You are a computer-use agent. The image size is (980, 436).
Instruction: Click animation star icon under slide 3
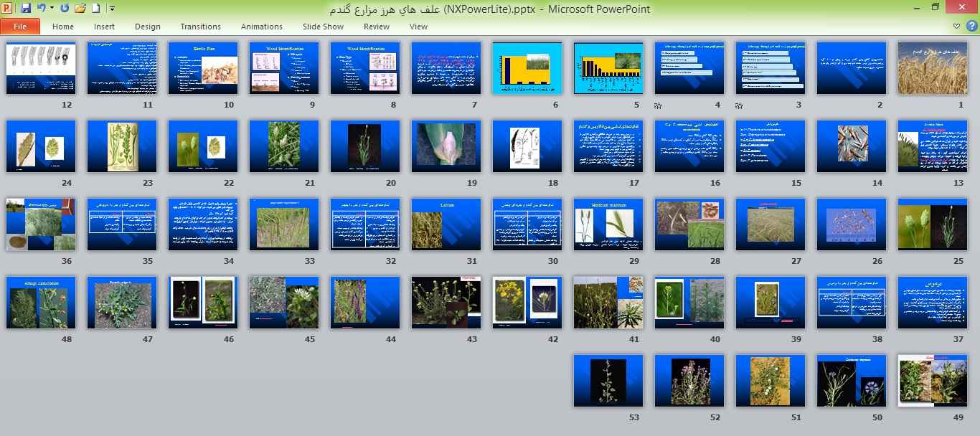pyautogui.click(x=740, y=105)
